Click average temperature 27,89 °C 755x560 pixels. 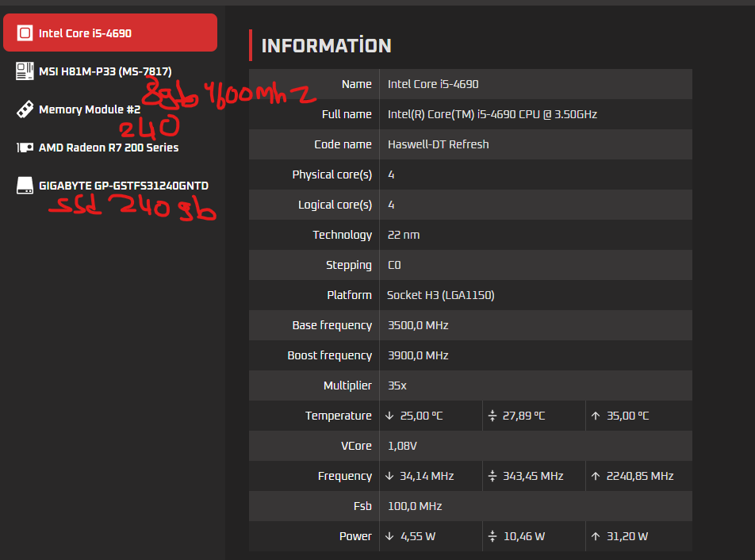tap(524, 416)
